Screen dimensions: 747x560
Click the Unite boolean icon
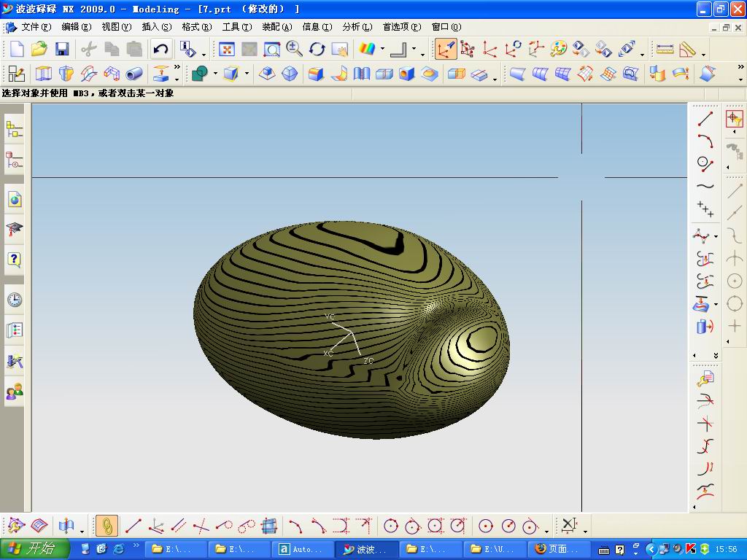click(x=200, y=74)
